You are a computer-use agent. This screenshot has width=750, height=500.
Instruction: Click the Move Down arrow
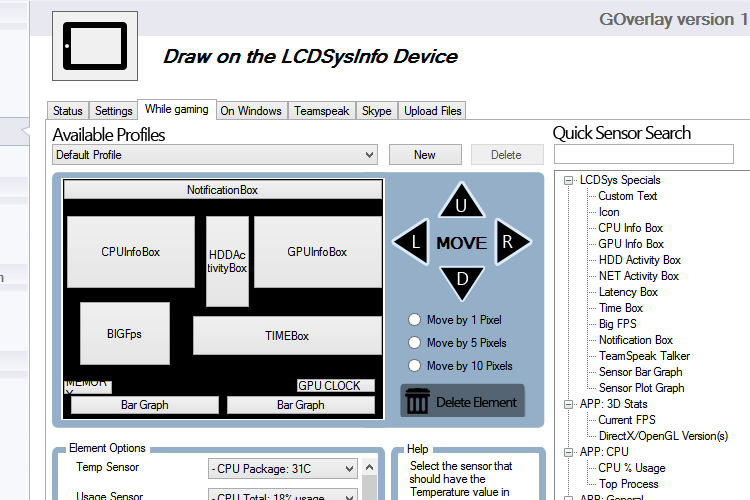462,283
